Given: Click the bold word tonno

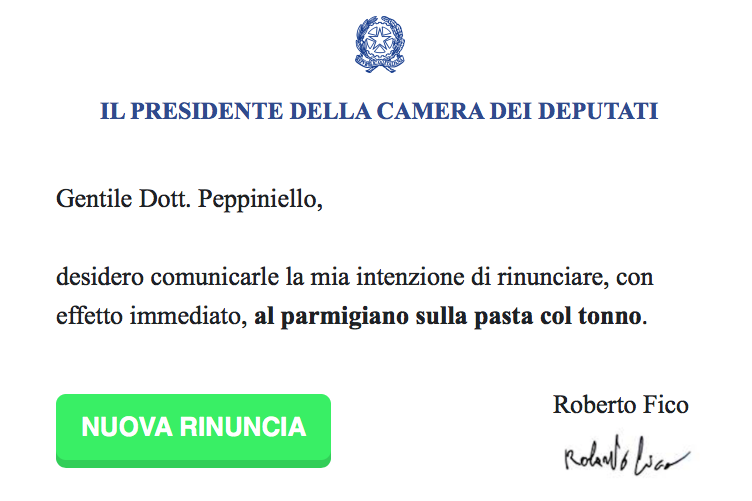Looking at the screenshot, I should coord(607,318).
